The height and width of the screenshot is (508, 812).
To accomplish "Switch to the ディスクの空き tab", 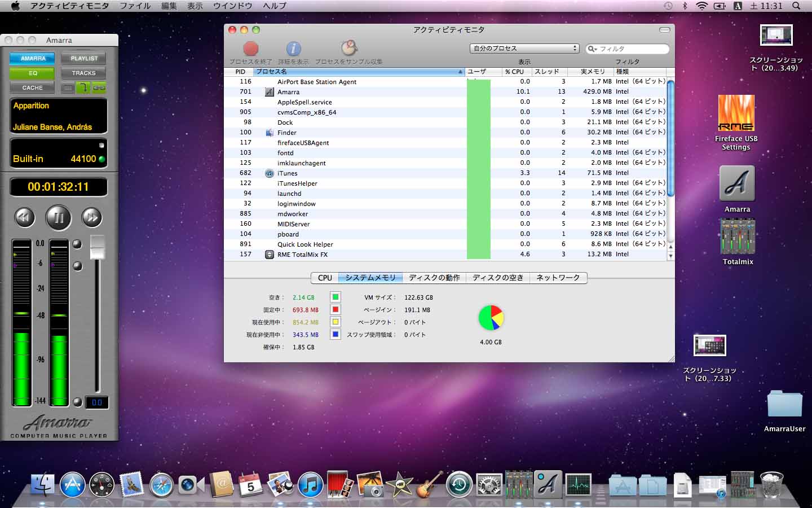I will click(498, 278).
